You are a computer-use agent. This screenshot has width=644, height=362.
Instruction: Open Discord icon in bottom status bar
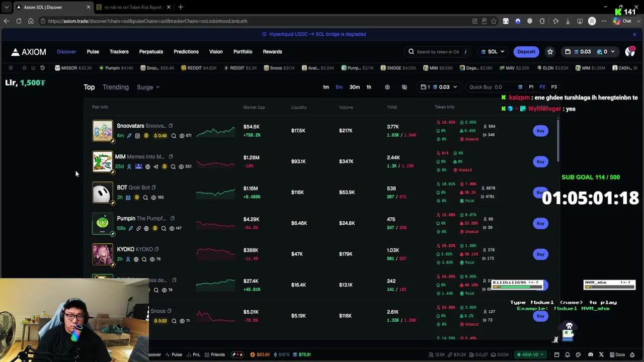591,354
